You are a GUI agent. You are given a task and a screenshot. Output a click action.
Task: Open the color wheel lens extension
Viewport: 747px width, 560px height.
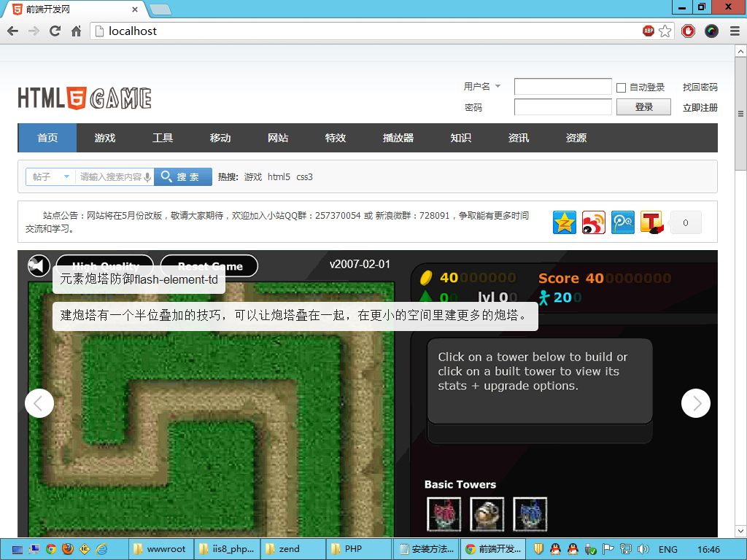[711, 31]
